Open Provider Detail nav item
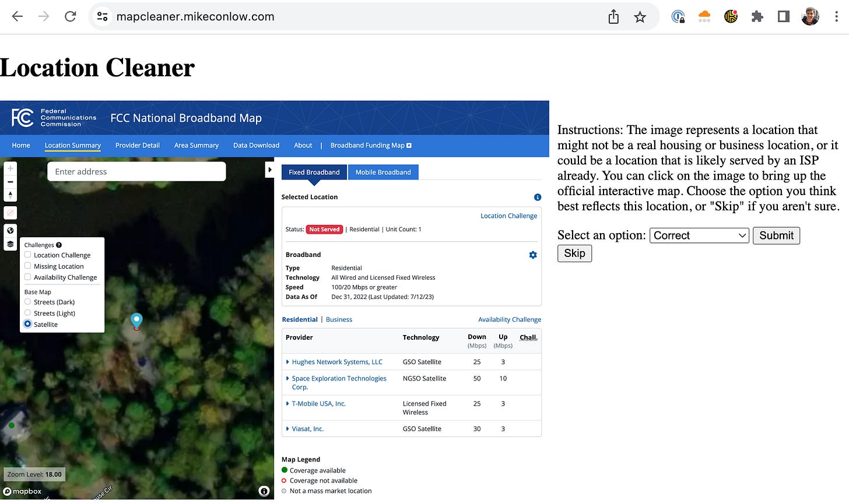The width and height of the screenshot is (849, 504). (x=138, y=145)
